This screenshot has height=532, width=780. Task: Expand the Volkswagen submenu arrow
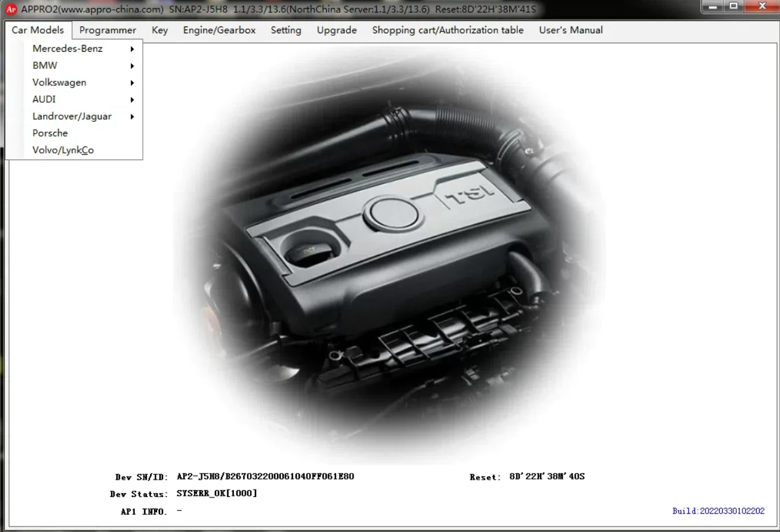tap(132, 83)
